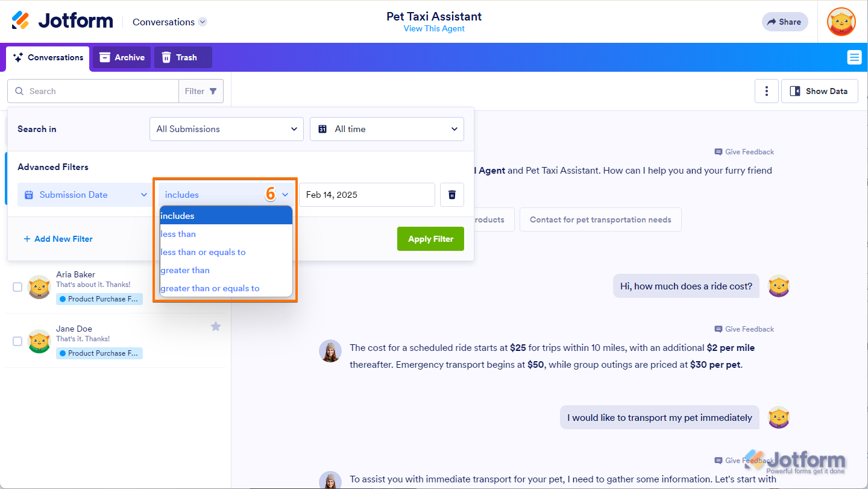Give feedback on the ride cost answer
The width and height of the screenshot is (868, 489).
pyautogui.click(x=744, y=329)
